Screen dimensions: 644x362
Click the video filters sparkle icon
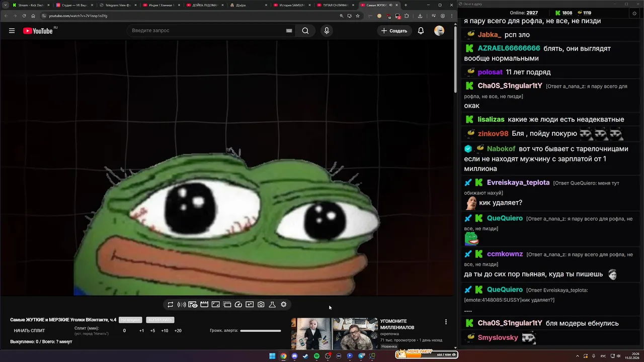pyautogui.click(x=250, y=305)
